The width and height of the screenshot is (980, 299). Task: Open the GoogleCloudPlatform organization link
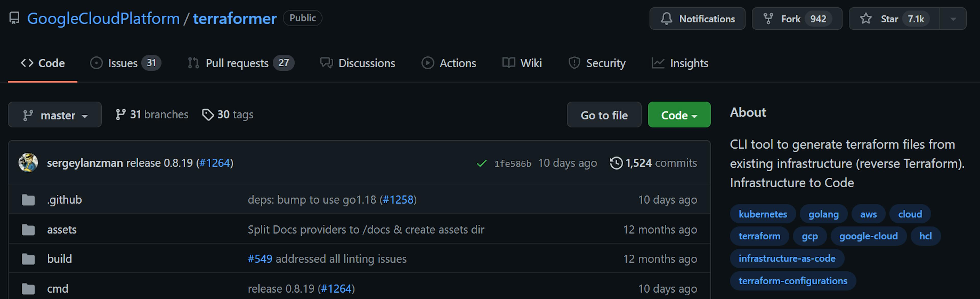(x=103, y=18)
